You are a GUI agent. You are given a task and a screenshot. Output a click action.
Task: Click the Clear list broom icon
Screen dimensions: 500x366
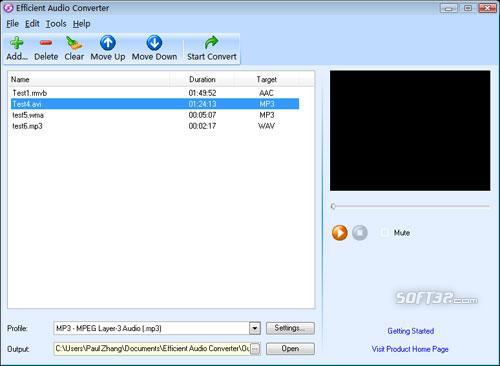click(x=74, y=43)
